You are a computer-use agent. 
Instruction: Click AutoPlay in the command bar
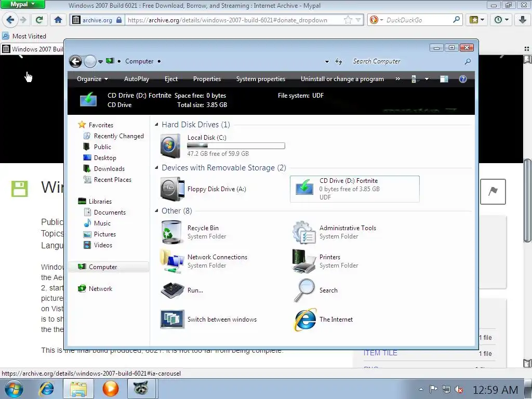pos(137,79)
